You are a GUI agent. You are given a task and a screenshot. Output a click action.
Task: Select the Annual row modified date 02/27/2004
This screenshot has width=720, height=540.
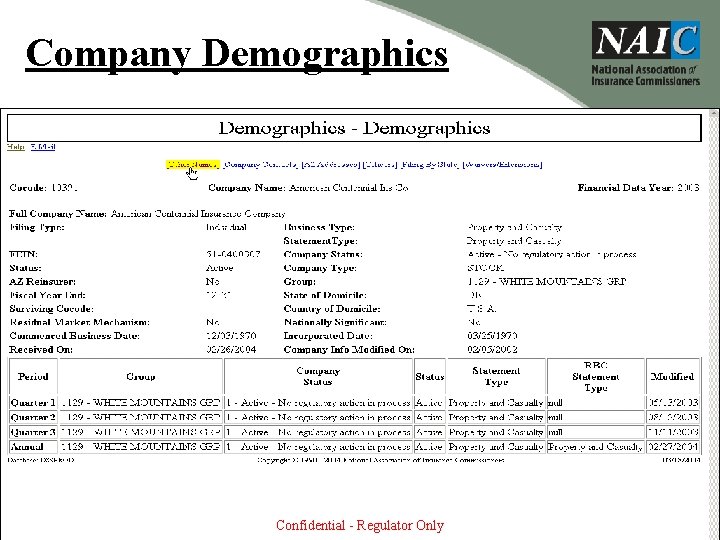pos(673,447)
